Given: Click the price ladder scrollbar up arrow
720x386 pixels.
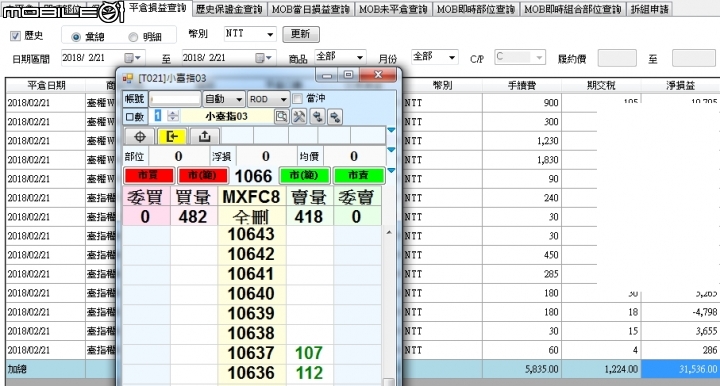Looking at the screenshot, I should pyautogui.click(x=388, y=233).
